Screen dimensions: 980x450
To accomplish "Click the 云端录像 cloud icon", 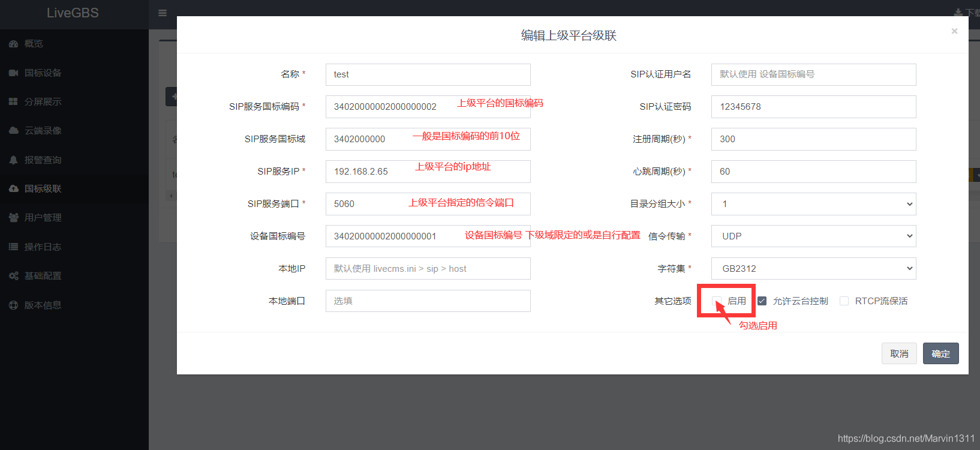I will click(x=13, y=130).
